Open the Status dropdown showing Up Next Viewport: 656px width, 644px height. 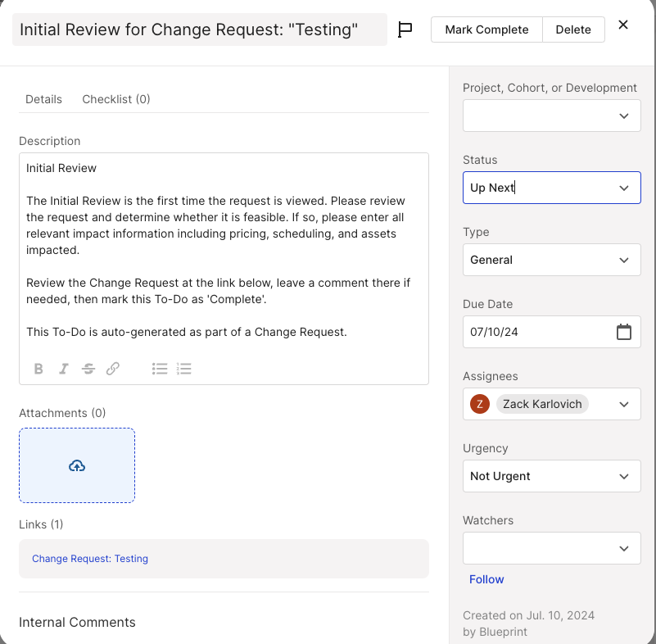[551, 188]
